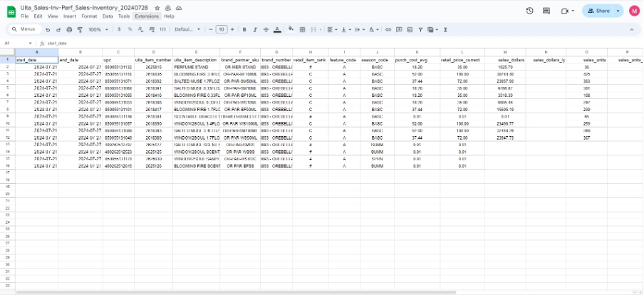Toggle italic formatting
Screen dimensions: 644x295
255,29
